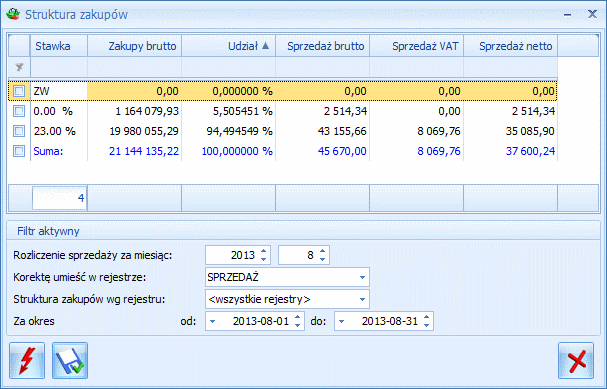Decrease the 'do' date with down arrow
Viewport: 607px width, 389px height.
426,326
